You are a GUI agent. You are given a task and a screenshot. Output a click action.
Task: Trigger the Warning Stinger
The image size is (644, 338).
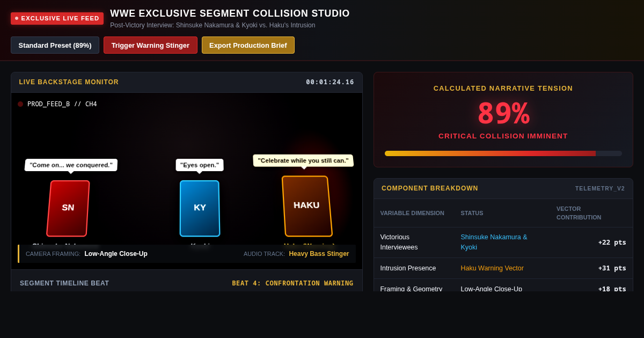(x=150, y=45)
